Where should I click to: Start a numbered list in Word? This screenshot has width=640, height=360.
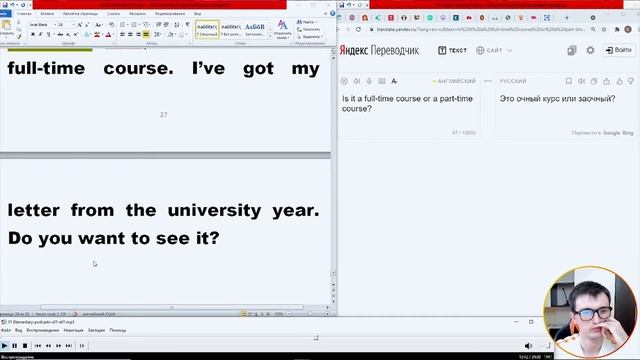[x=134, y=25]
